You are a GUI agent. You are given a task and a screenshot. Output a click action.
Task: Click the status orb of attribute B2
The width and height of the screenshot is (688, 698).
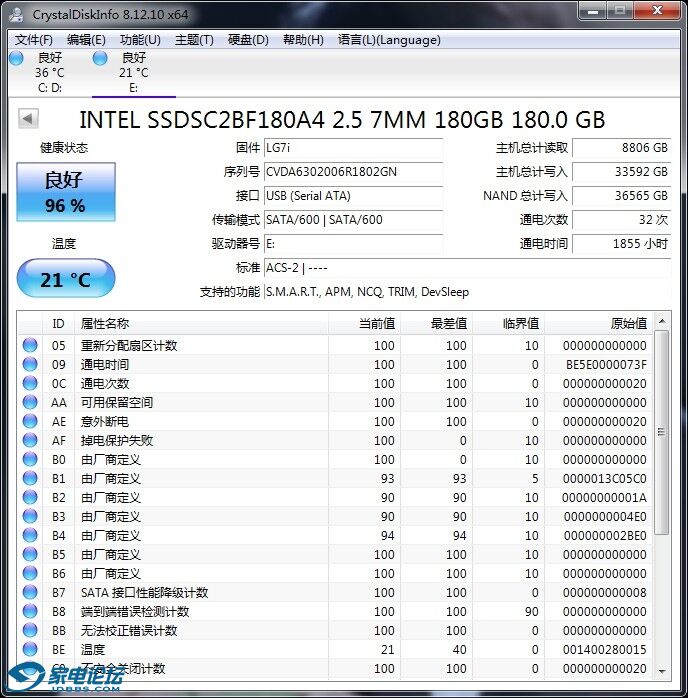pyautogui.click(x=30, y=497)
